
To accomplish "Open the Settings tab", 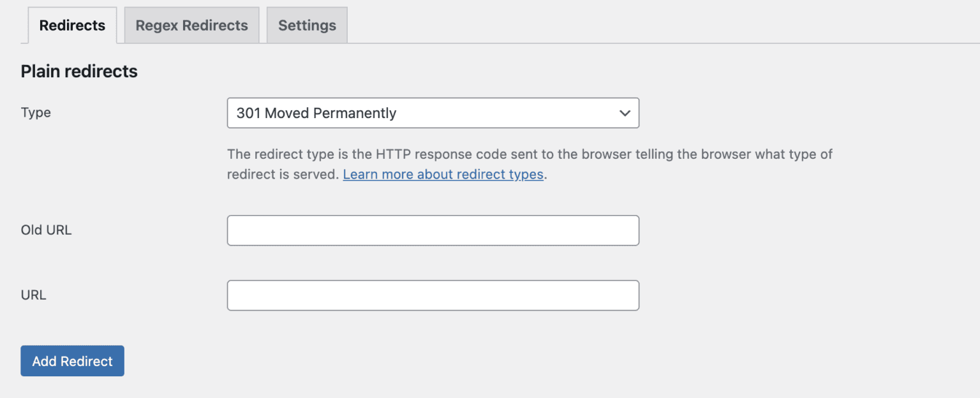I will 307,25.
